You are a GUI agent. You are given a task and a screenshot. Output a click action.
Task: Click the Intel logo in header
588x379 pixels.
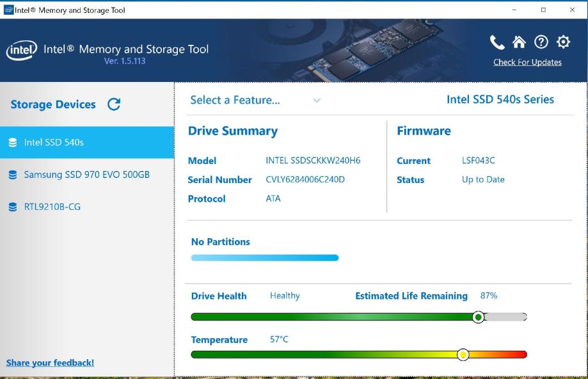[21, 51]
